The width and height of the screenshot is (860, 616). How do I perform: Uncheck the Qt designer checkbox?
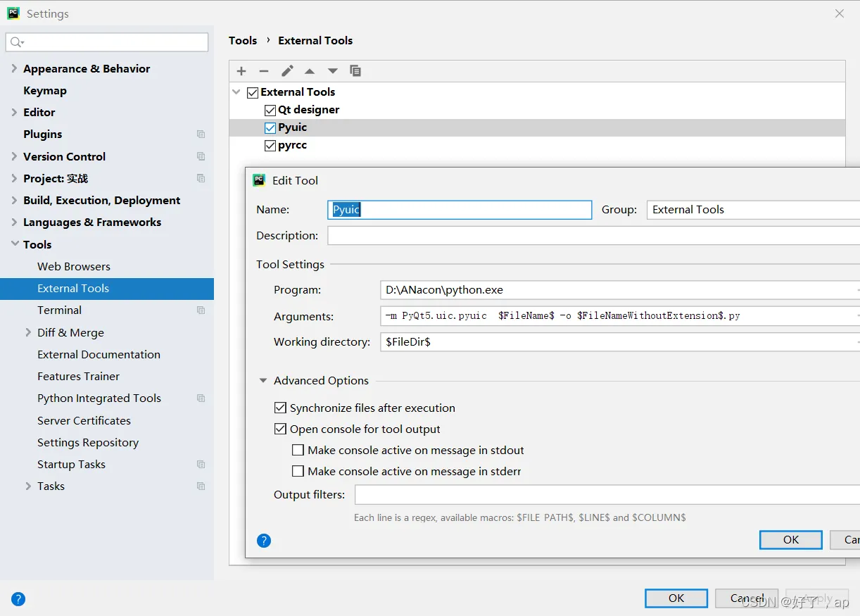[270, 110]
